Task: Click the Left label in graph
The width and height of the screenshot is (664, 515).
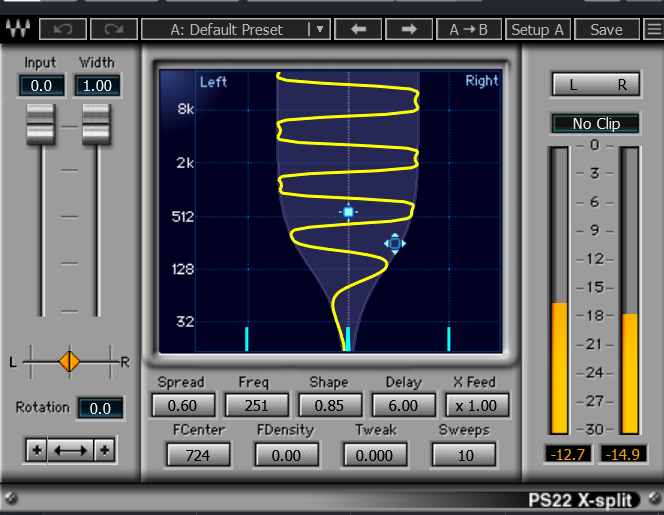Action: (x=213, y=82)
